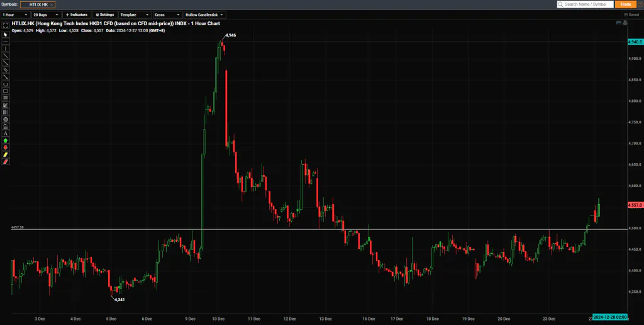Click the 4,350.0 price axis label
Image resolution: width=644 pixels, height=325 pixels.
[635, 291]
